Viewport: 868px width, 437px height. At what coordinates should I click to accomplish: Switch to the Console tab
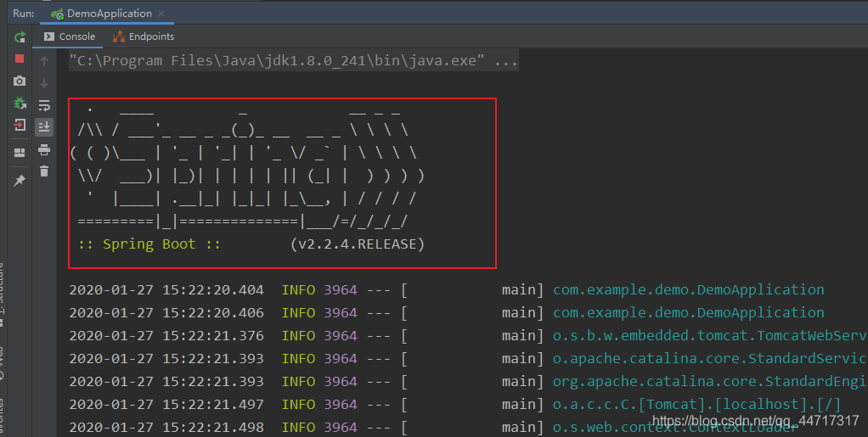pos(69,36)
